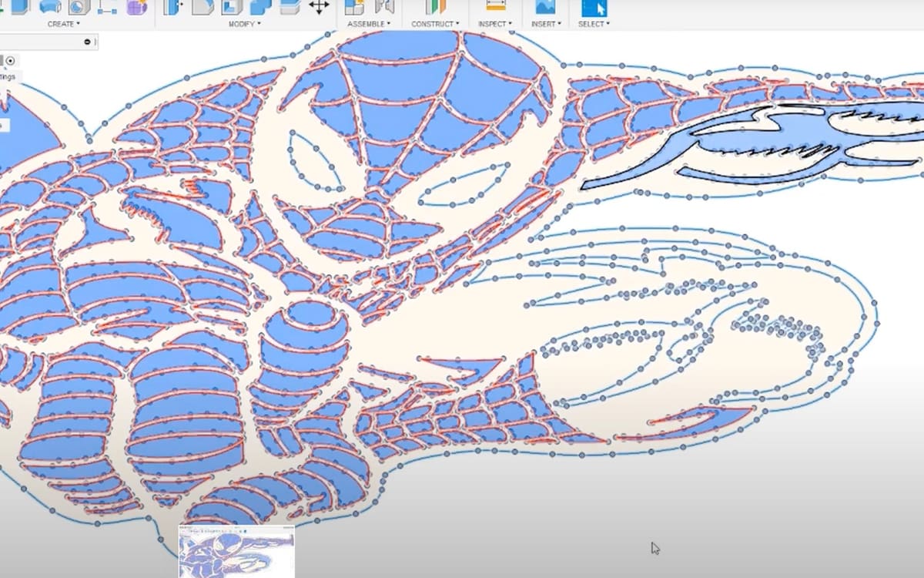The image size is (924, 578).
Task: Collapse the browser panel minus icon
Action: point(87,42)
